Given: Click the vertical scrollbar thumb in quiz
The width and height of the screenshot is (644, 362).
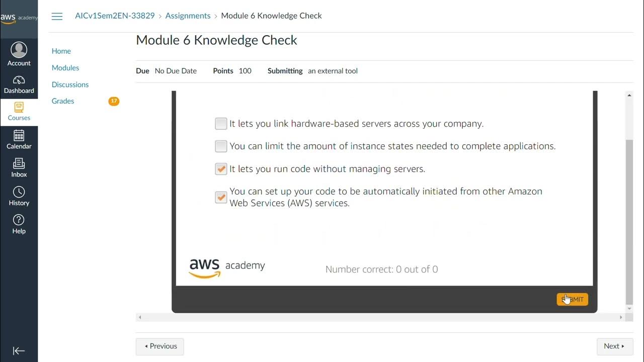Looking at the screenshot, I should (629, 221).
